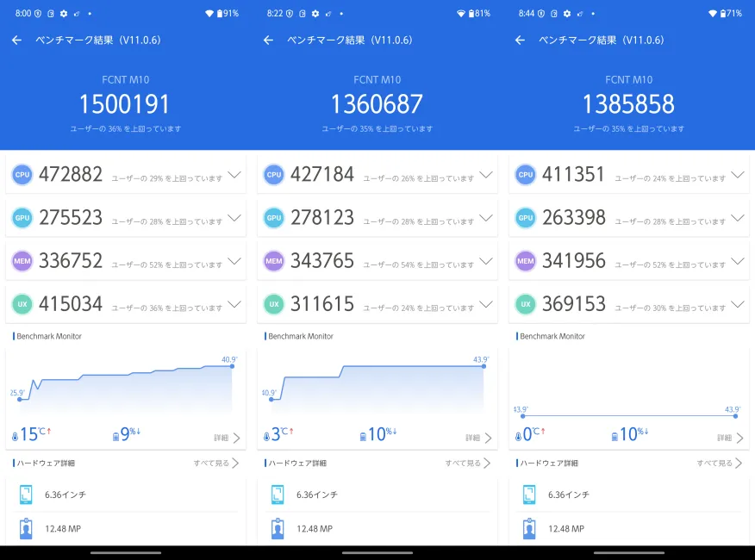Tap back arrow on the 1360687 result screen

[x=269, y=40]
